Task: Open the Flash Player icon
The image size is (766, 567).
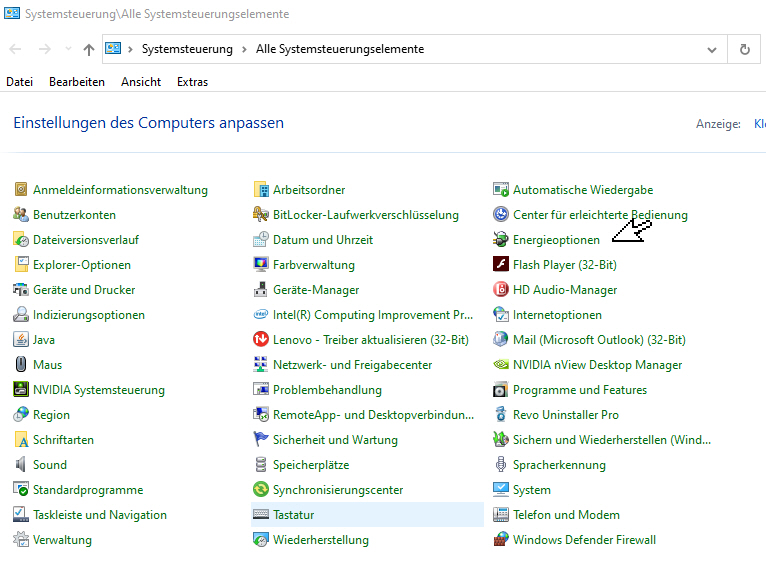Action: (x=501, y=264)
